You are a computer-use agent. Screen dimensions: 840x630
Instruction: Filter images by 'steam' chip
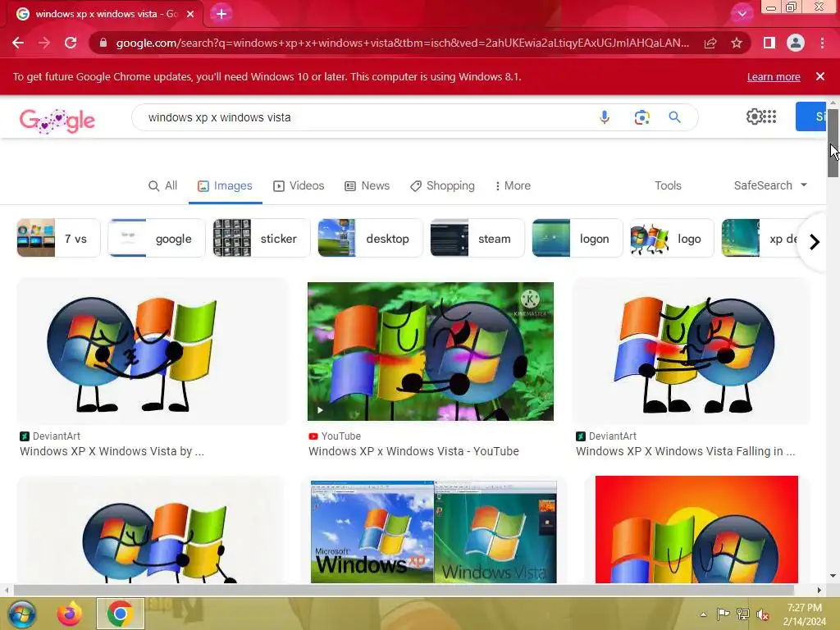point(477,239)
